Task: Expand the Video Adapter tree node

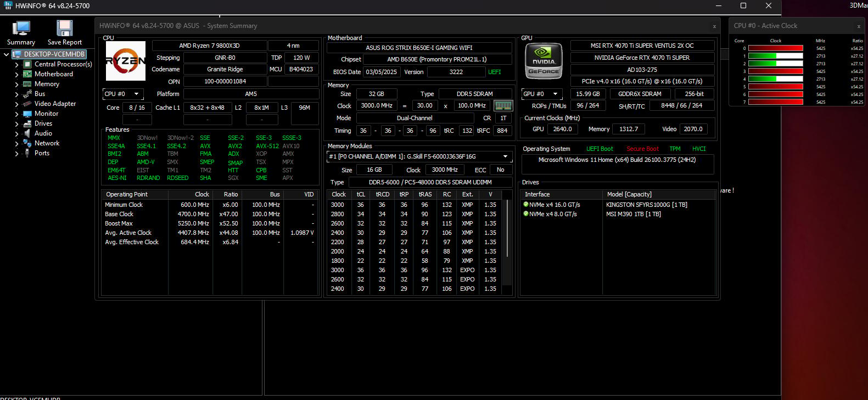Action: (16, 104)
